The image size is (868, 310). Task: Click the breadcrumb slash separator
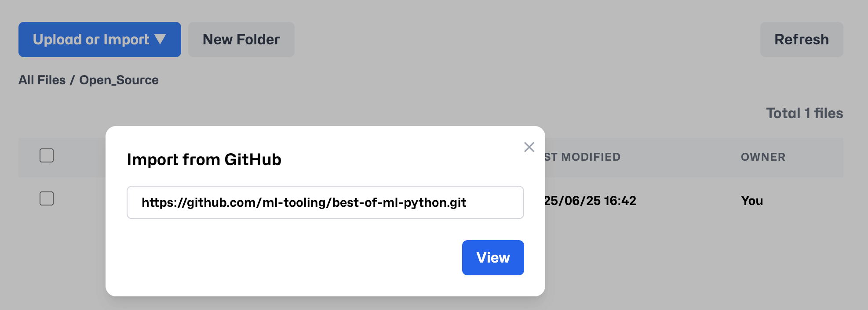72,80
